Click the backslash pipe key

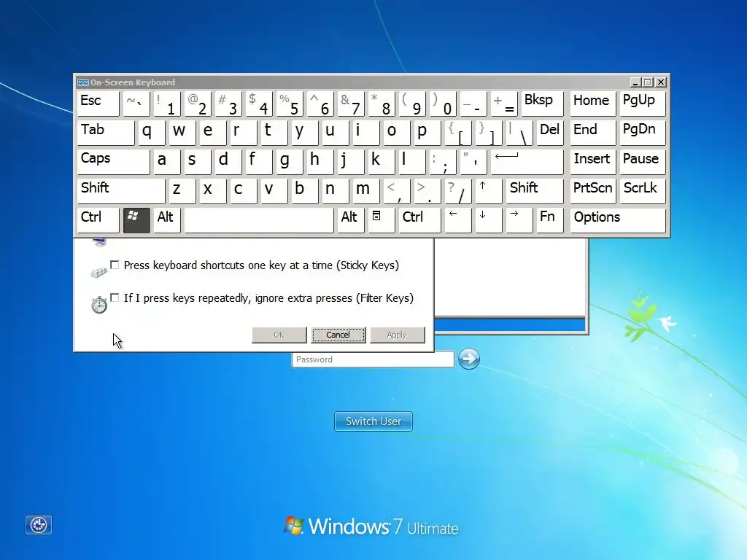(x=519, y=133)
